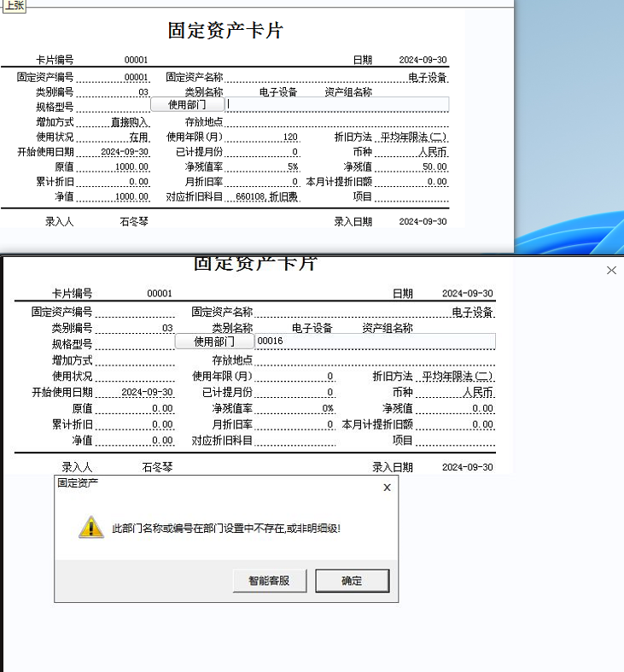The height and width of the screenshot is (672, 624).
Task: Click the empty 规格型号 field in upper card
Action: pyautogui.click(x=114, y=107)
